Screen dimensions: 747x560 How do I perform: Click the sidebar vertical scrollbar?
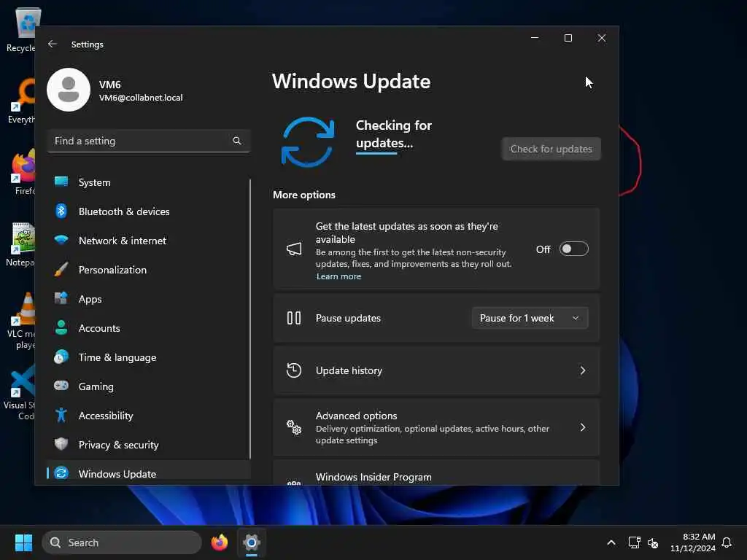click(249, 319)
